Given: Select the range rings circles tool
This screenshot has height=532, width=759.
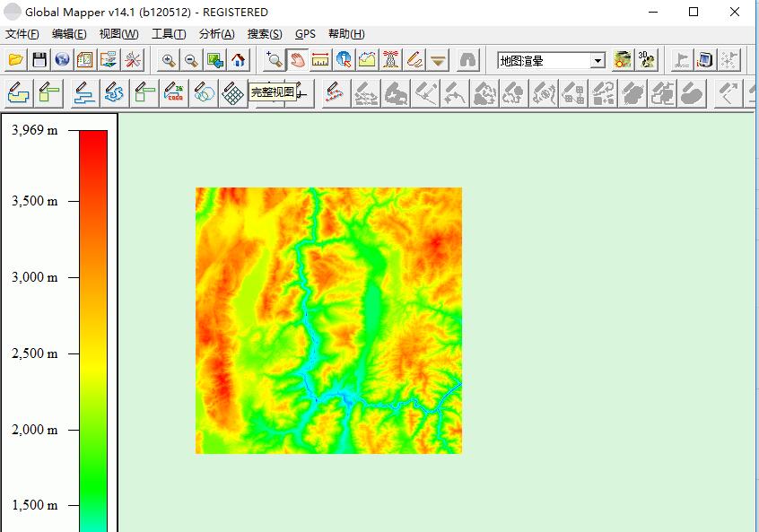Looking at the screenshot, I should 204,93.
